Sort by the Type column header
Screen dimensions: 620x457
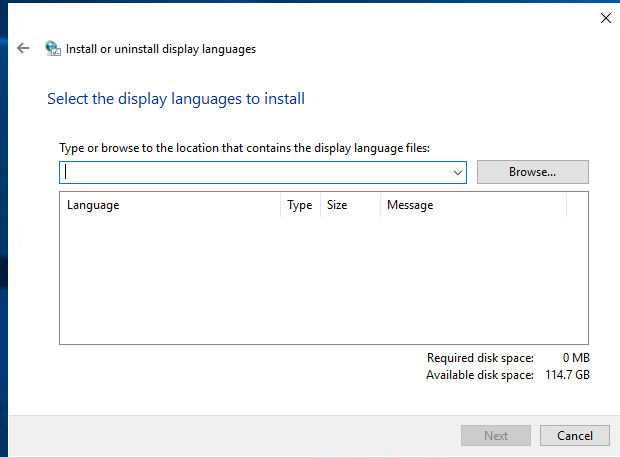coord(301,205)
